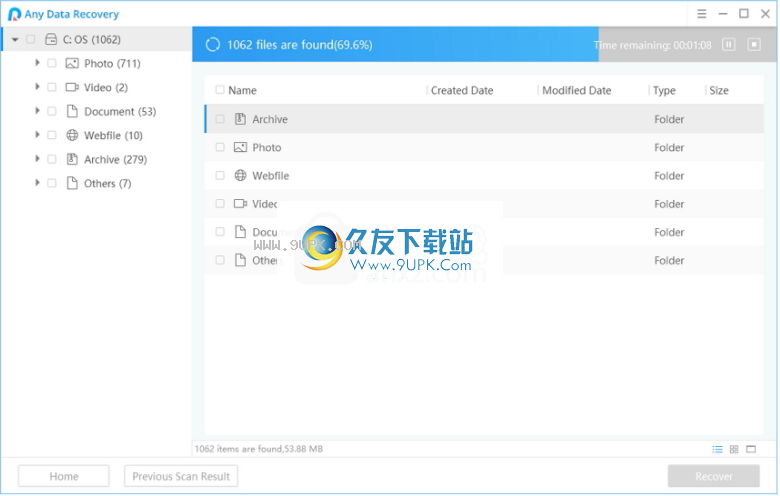Screen dimensions: 780x496
Task: Check the Video (2) checkbox
Action: (52, 87)
